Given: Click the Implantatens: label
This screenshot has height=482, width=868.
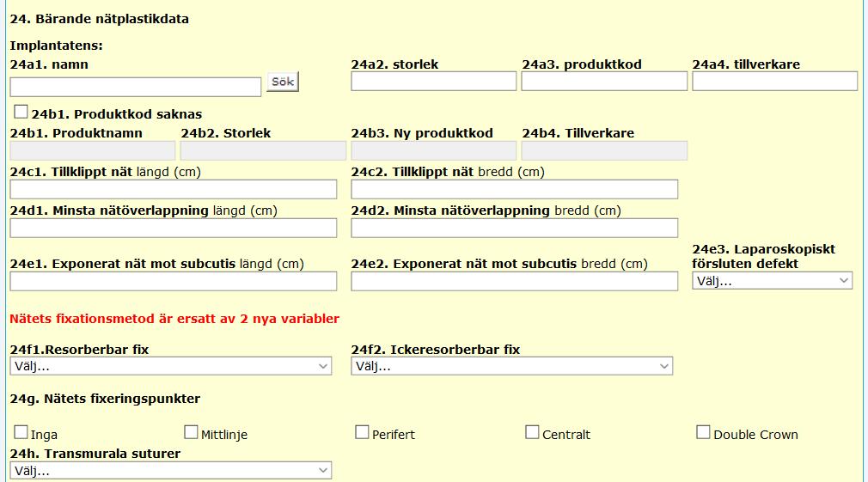Looking at the screenshot, I should (x=57, y=46).
